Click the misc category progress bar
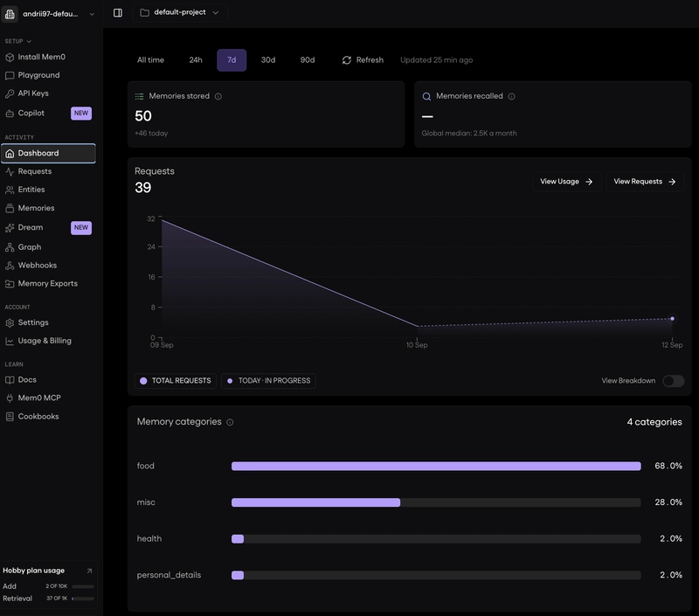 (436, 502)
